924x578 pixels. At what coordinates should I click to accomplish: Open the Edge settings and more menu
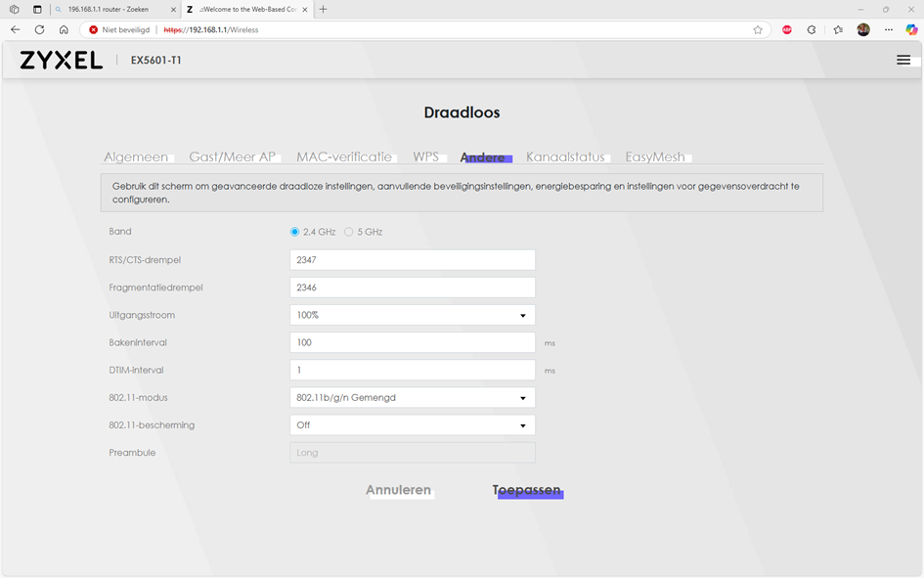click(x=888, y=29)
